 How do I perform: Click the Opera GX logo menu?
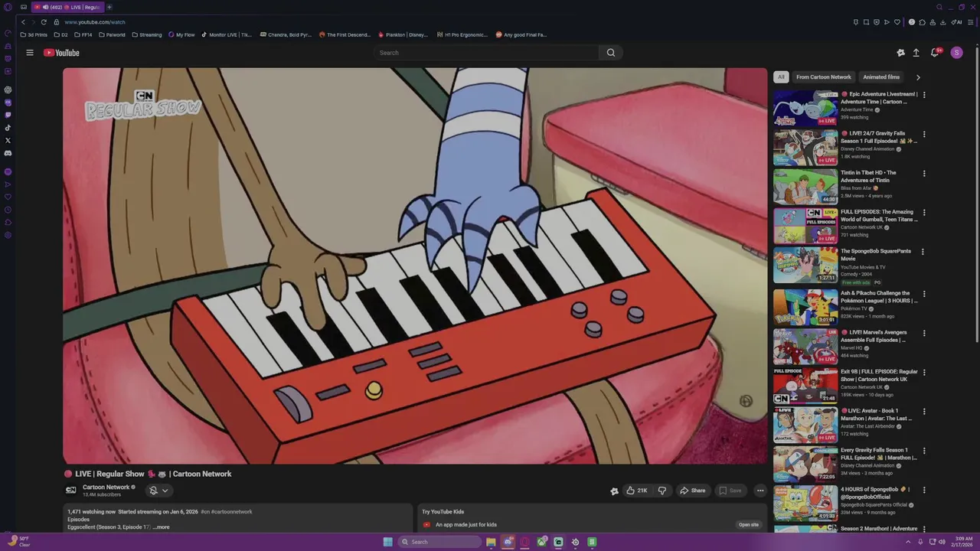tap(8, 7)
